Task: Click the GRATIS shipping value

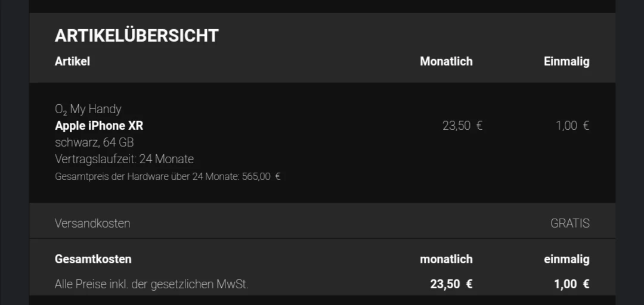Action: [x=570, y=223]
